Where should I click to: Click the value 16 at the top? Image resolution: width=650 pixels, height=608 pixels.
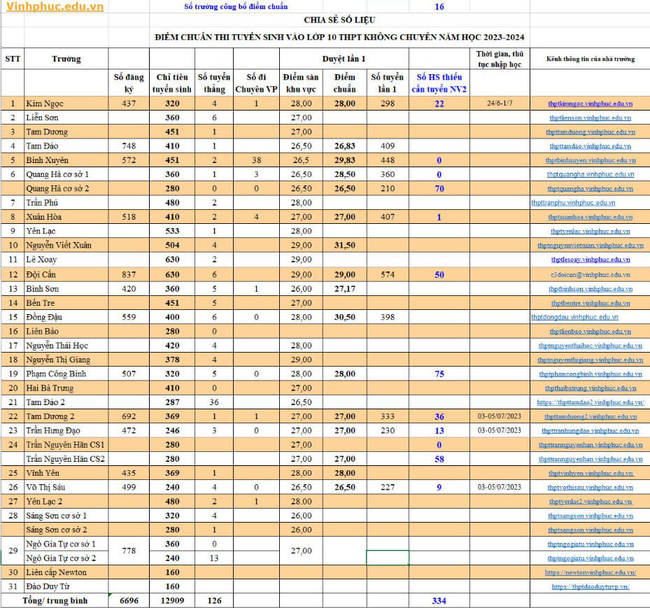click(439, 6)
